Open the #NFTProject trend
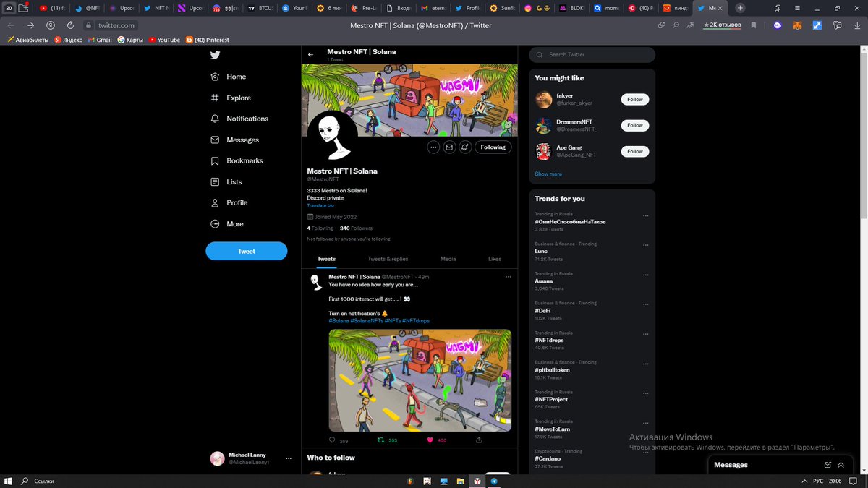This screenshot has width=868, height=488. point(551,400)
